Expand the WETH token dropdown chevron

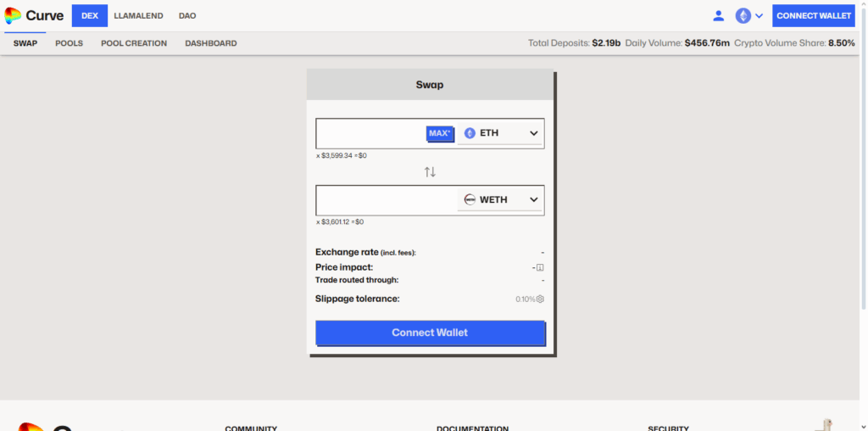[533, 199]
